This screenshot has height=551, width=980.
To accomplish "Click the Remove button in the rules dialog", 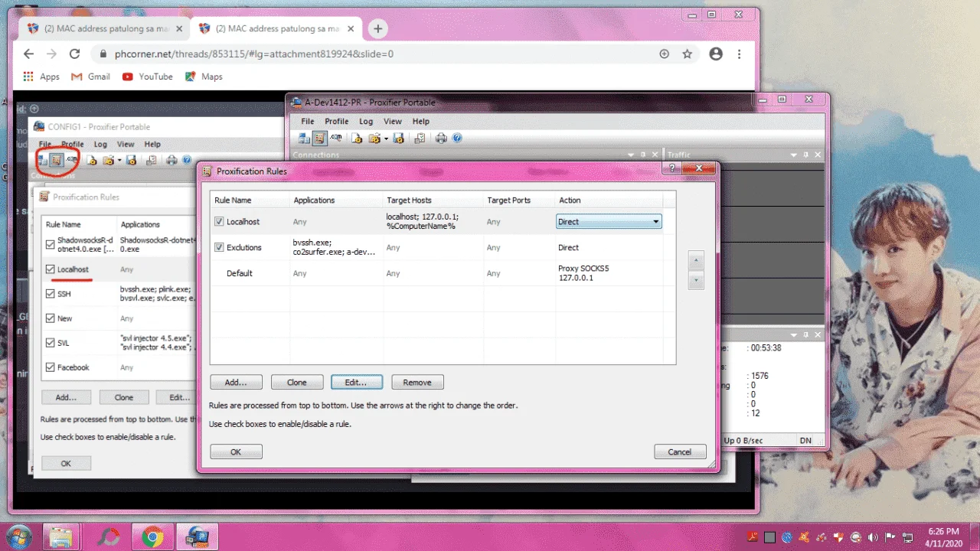I will [417, 382].
